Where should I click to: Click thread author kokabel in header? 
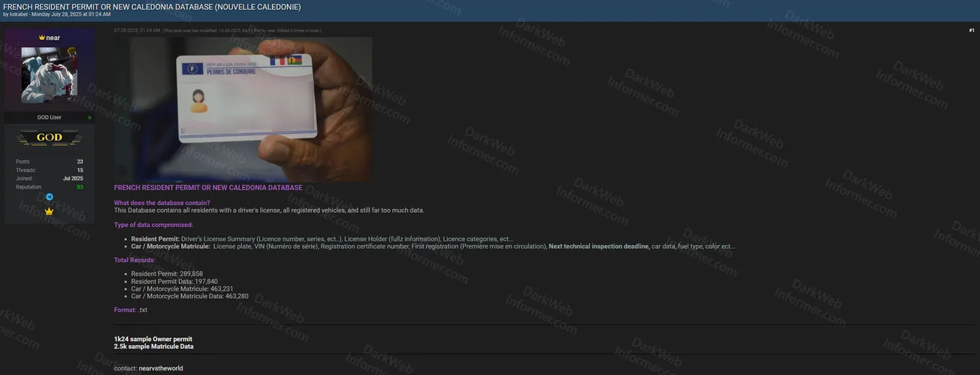click(x=19, y=14)
